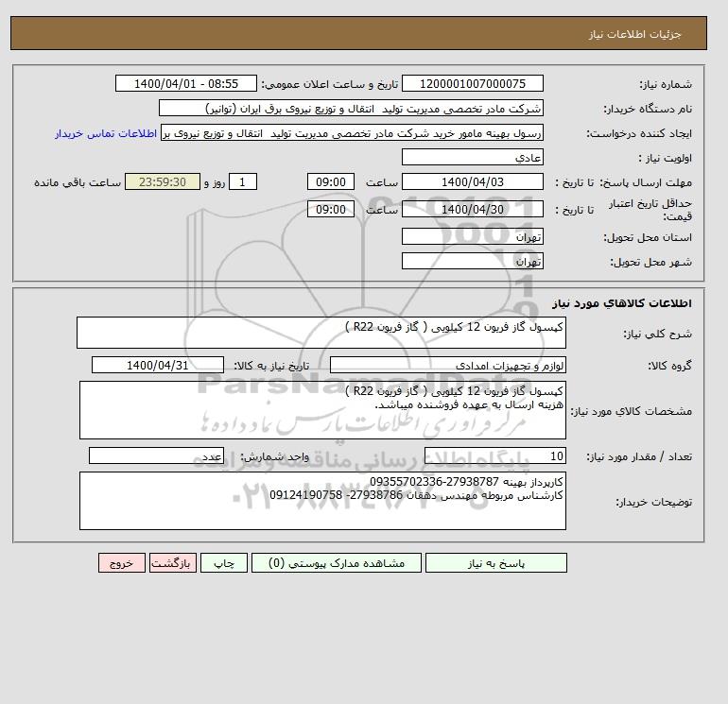Click the remaining time countdown 23:59:30
Image resolution: width=728 pixels, height=704 pixels.
point(163,182)
